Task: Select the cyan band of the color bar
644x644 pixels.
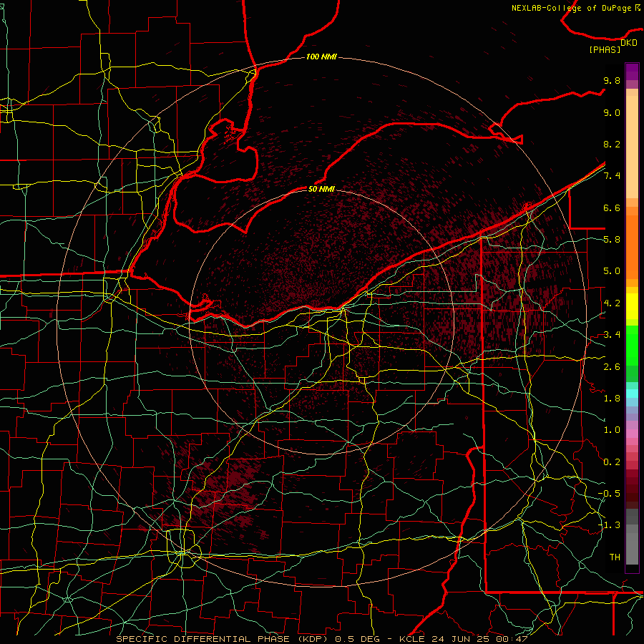Action: click(x=632, y=394)
